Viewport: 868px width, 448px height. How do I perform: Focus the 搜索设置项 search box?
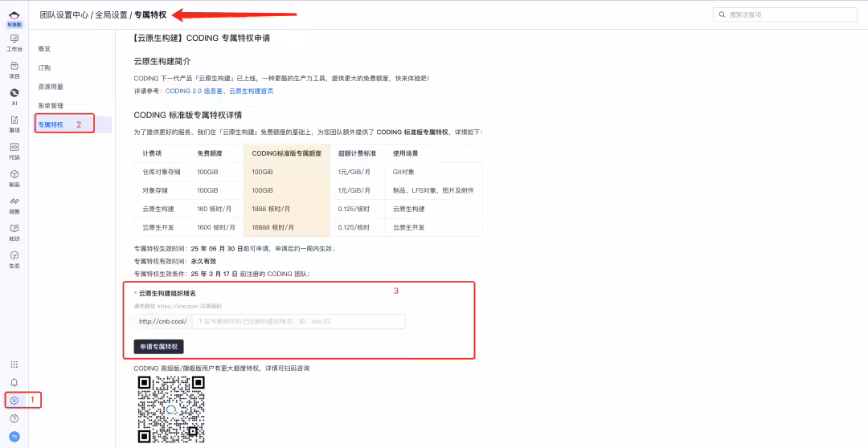[785, 15]
